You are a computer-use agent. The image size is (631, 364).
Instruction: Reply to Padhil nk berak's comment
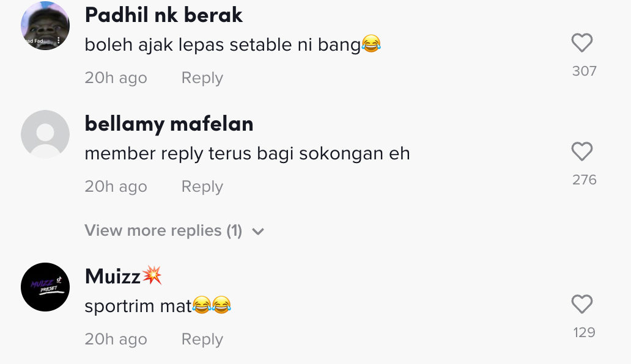coord(202,78)
